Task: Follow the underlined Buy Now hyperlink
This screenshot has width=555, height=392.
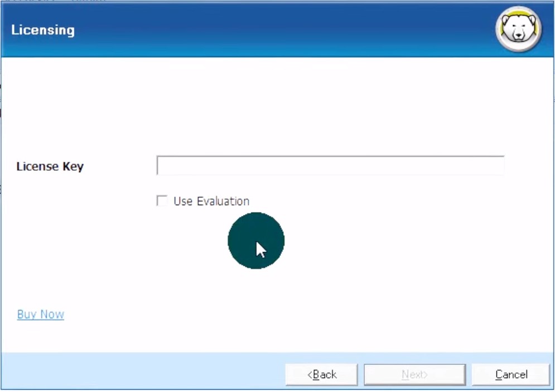Action: [x=41, y=314]
